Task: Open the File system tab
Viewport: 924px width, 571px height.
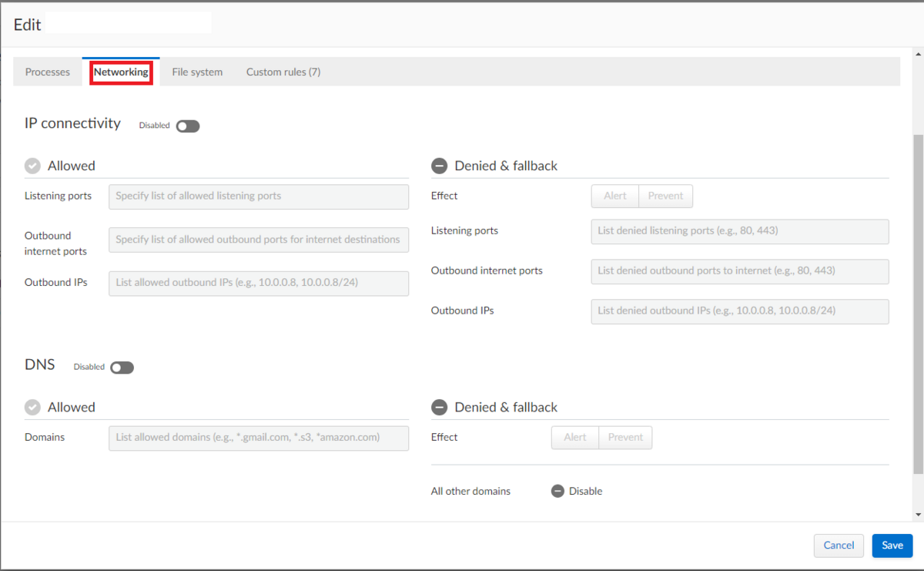Action: click(x=197, y=72)
